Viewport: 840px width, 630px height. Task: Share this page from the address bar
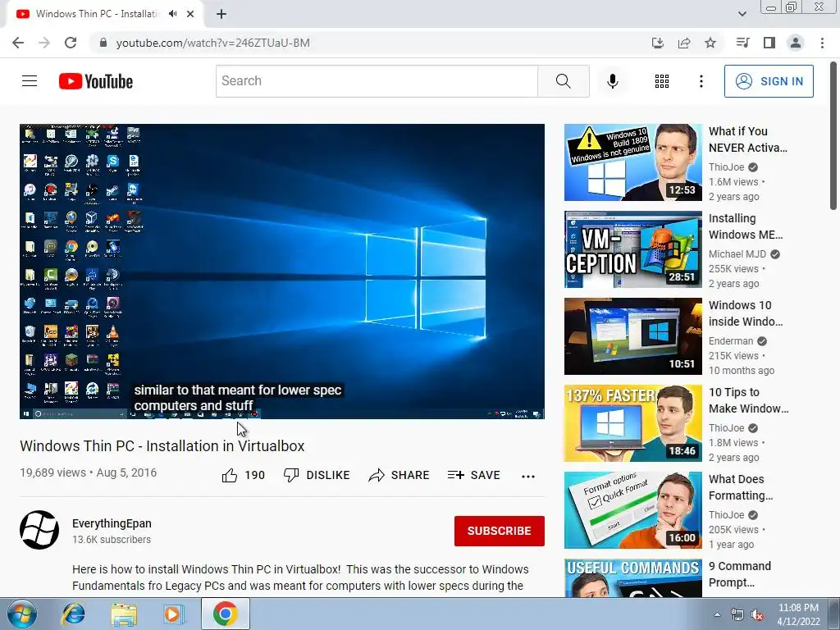click(684, 43)
